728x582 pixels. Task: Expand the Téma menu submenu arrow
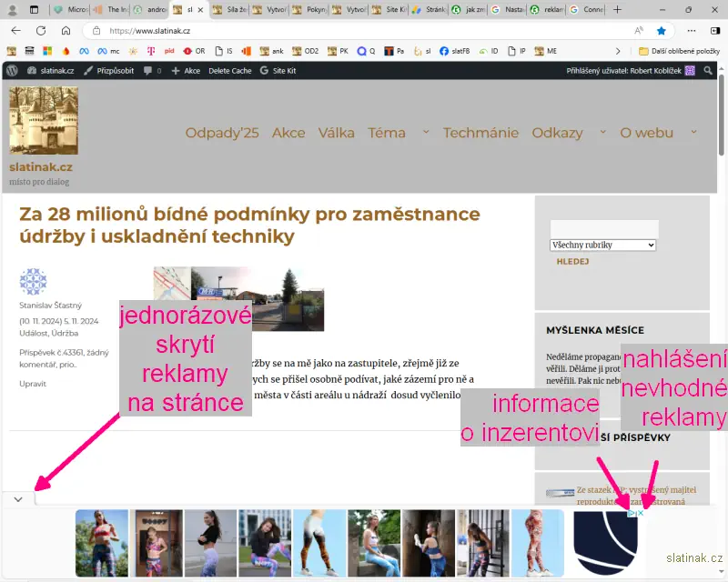click(425, 132)
